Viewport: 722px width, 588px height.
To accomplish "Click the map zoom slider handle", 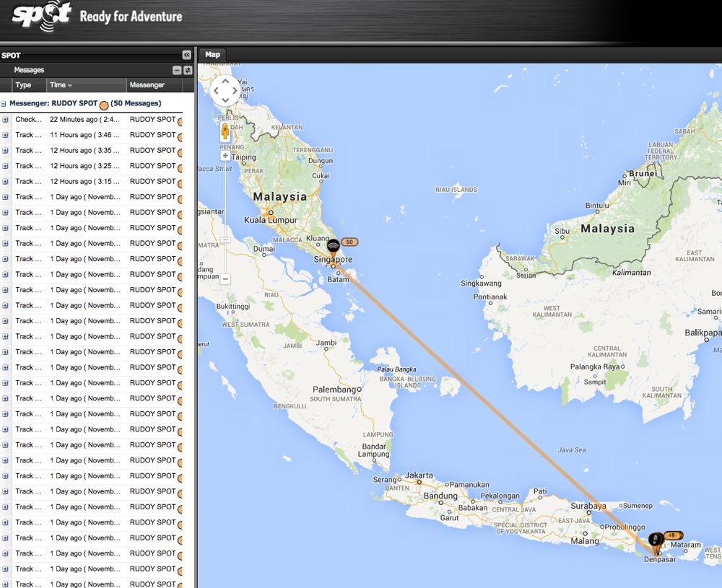I will tap(225, 240).
